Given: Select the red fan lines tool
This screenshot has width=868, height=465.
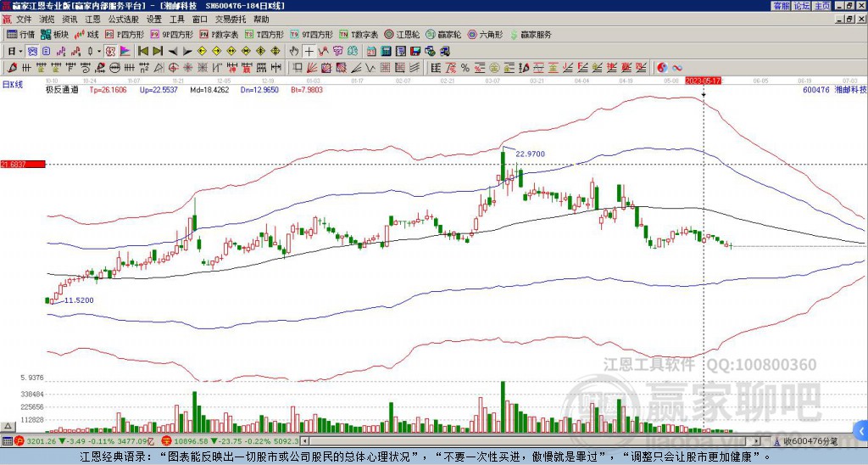Looking at the screenshot, I should 312,68.
